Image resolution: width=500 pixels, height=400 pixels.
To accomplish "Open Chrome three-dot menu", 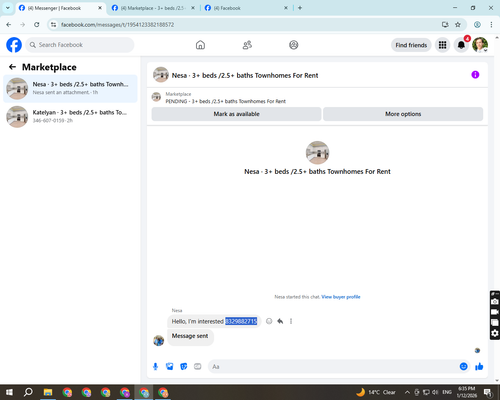I will coord(491,25).
